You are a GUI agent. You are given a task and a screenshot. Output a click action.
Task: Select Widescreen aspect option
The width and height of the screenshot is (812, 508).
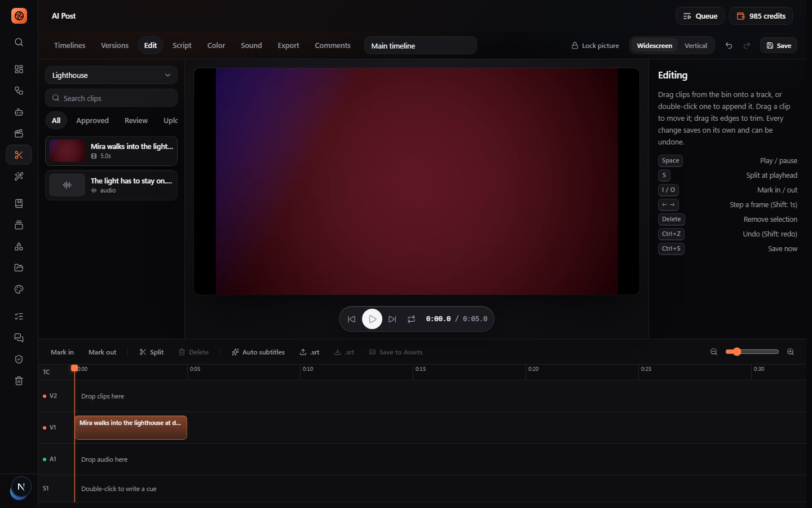pyautogui.click(x=654, y=46)
